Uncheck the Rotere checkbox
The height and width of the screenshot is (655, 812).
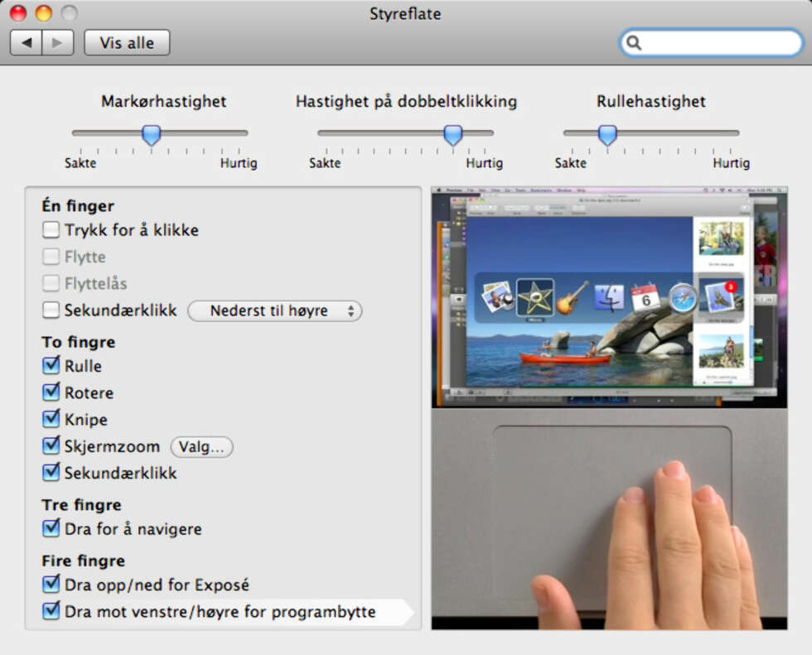coord(51,393)
